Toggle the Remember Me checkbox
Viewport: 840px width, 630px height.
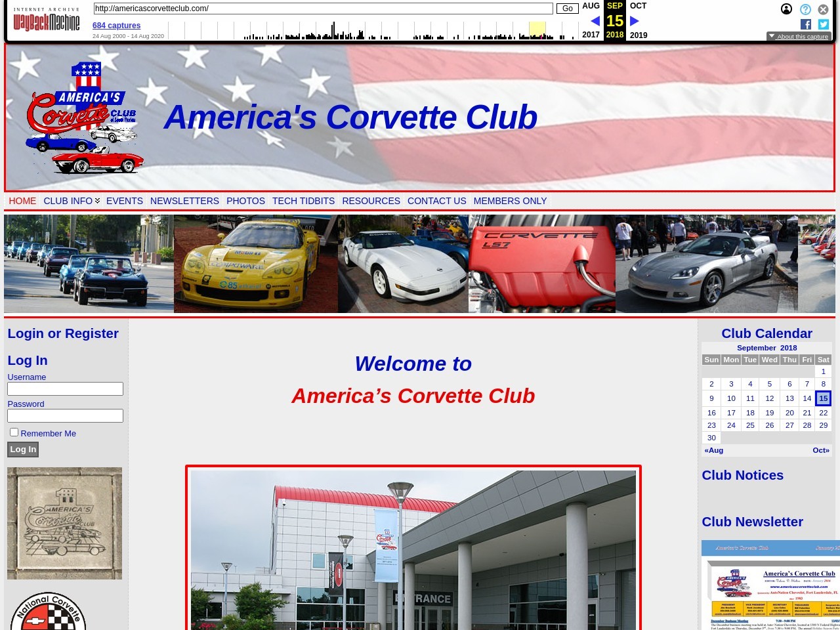click(14, 432)
